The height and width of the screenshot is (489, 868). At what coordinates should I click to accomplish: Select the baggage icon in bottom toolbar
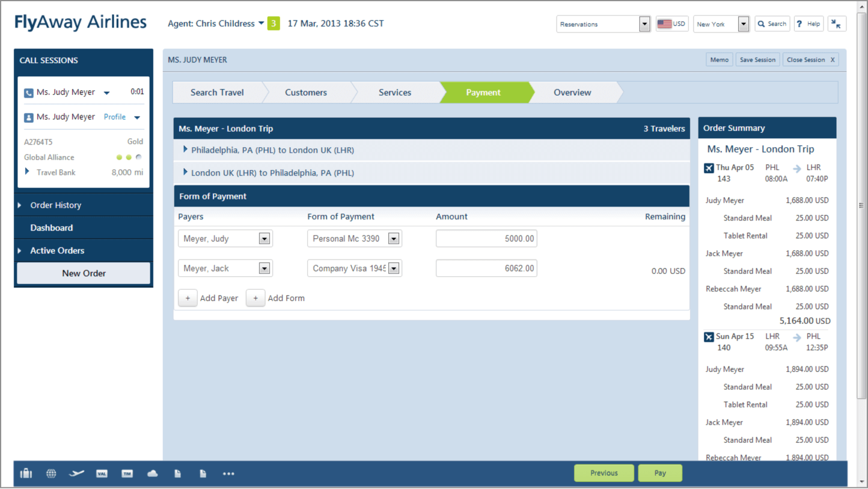25,473
